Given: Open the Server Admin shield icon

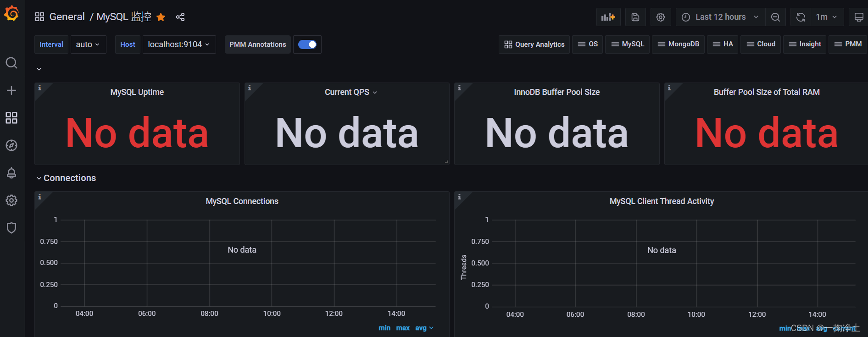Looking at the screenshot, I should point(11,228).
